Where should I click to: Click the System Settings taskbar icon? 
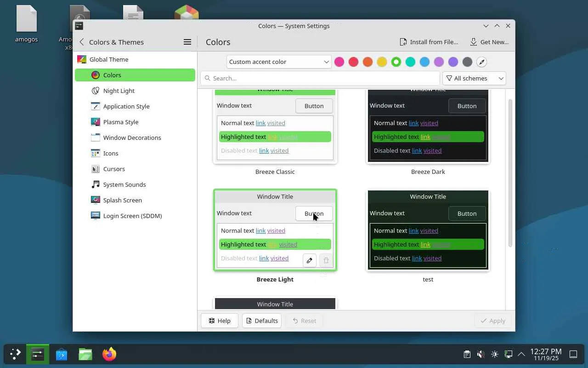(37, 354)
